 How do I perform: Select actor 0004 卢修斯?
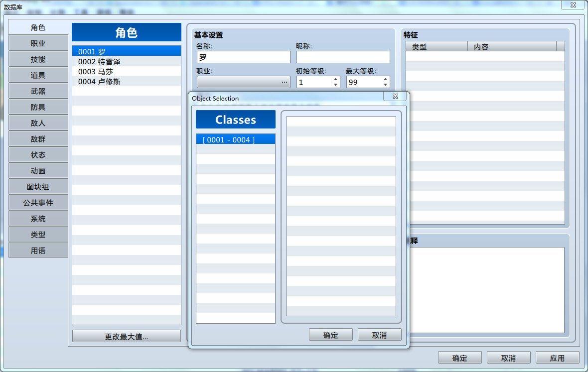(127, 81)
